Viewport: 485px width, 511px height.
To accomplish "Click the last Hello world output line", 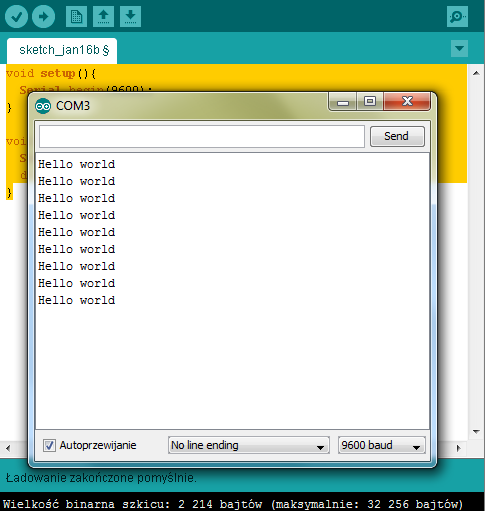I will [x=77, y=300].
